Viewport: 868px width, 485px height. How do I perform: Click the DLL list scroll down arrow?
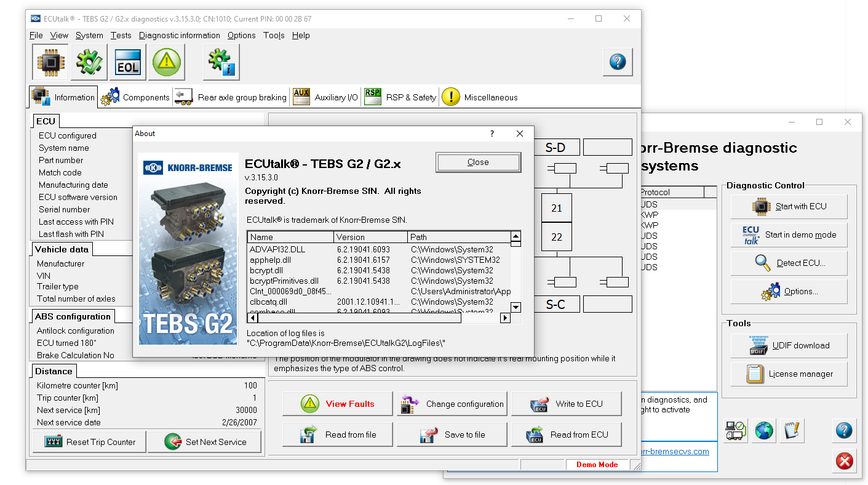pos(516,307)
